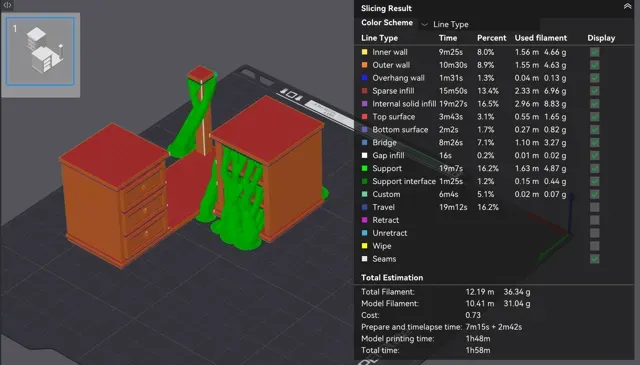Click the Bottom surface color swatch

pos(364,129)
